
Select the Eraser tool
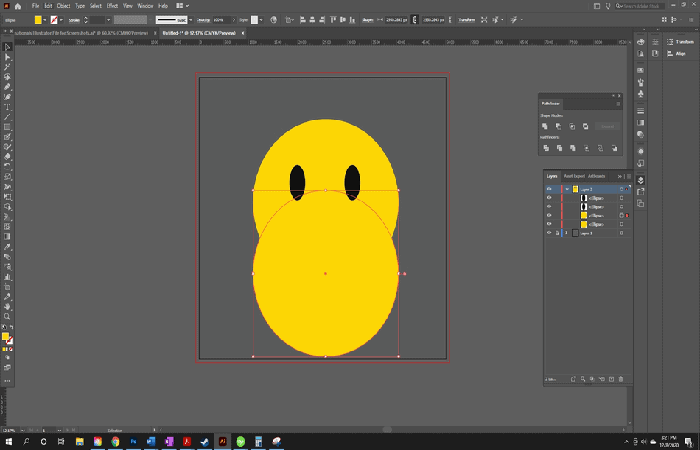[x=7, y=157]
